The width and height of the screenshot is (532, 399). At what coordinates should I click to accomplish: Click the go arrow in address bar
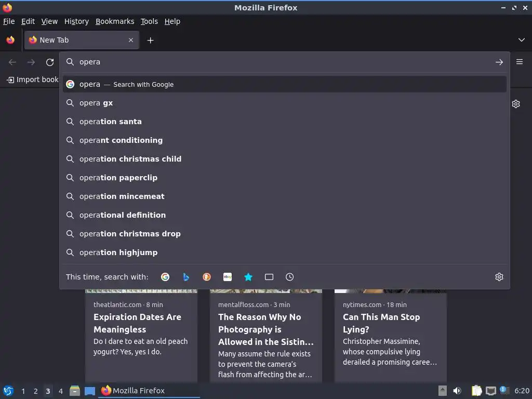point(499,62)
